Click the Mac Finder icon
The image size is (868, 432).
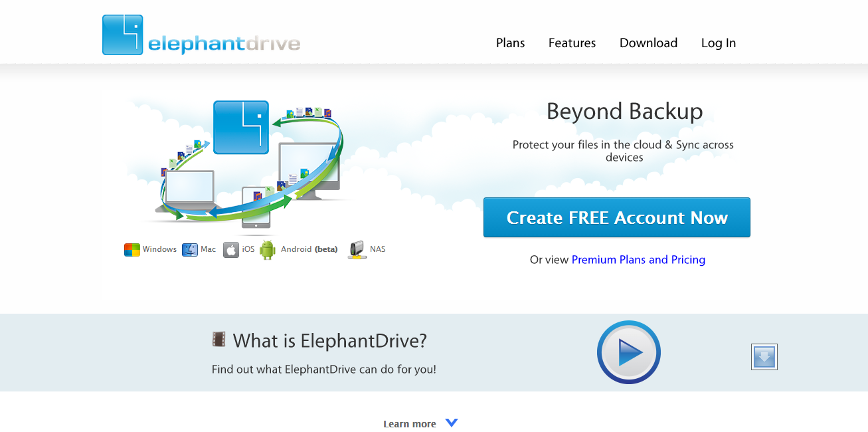pos(190,250)
